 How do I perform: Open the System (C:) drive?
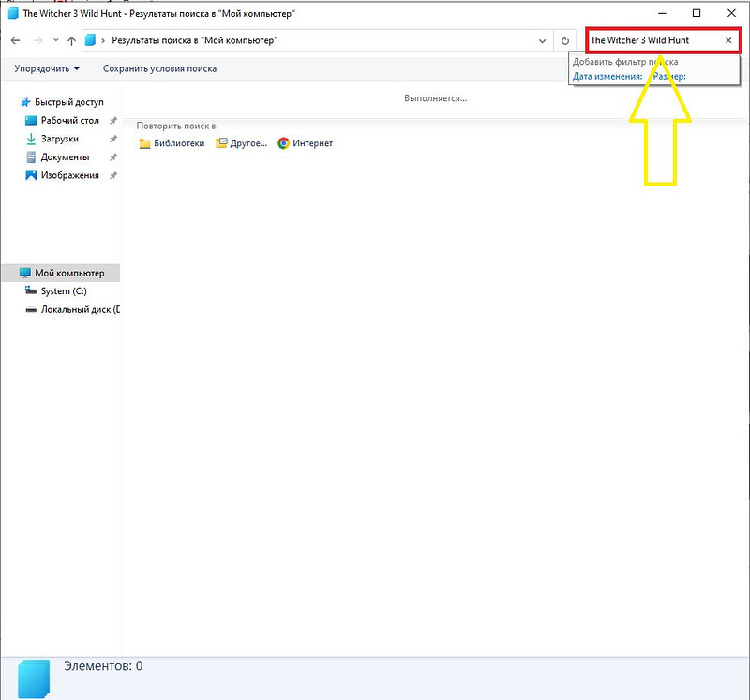pyautogui.click(x=63, y=291)
